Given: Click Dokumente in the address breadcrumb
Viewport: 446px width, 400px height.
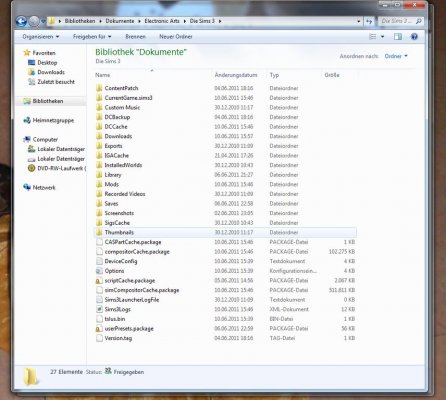Looking at the screenshot, I should [120, 21].
